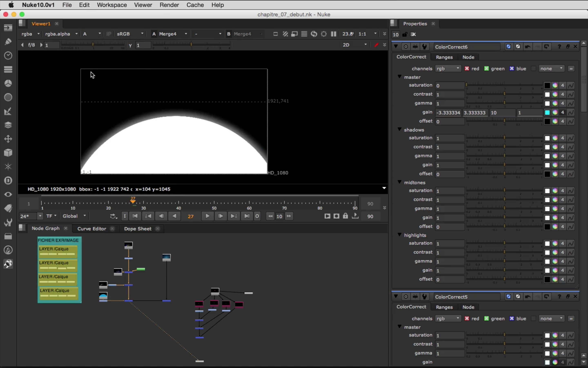This screenshot has height=368, width=588.
Task: Open the A input Merge4 dropdown
Action: coord(173,34)
